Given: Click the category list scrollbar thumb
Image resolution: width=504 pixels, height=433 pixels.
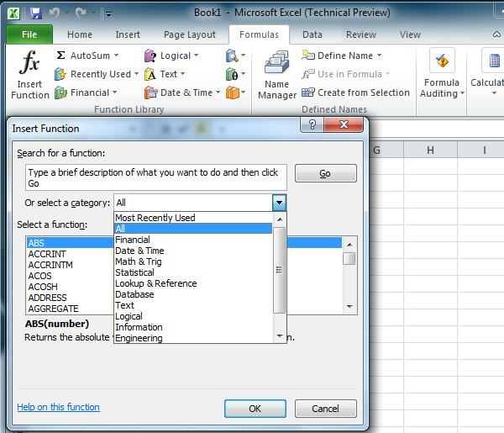Looking at the screenshot, I should 279,270.
